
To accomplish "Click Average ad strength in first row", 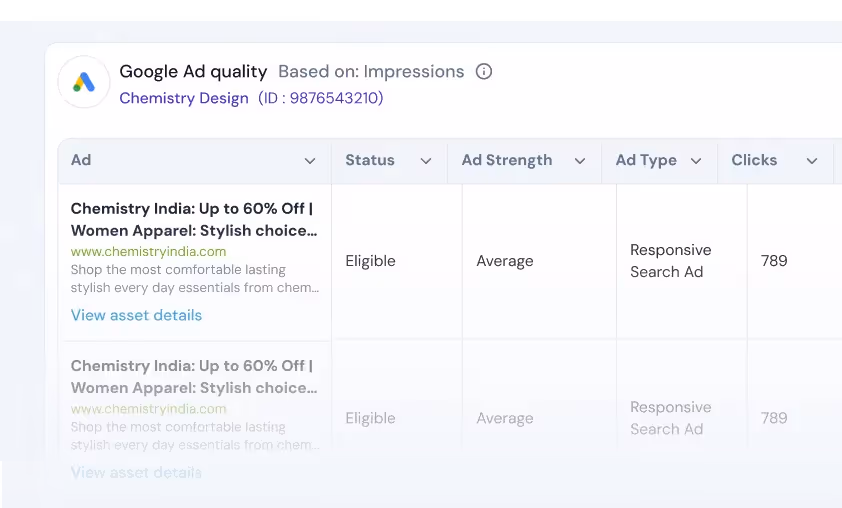I will point(505,261).
